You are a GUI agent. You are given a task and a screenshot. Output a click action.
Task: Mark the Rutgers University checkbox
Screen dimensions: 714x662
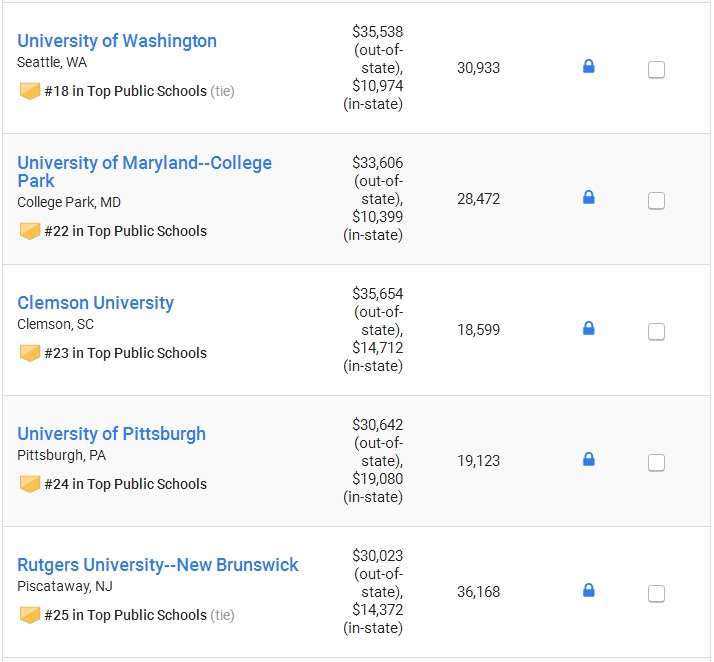coord(656,593)
